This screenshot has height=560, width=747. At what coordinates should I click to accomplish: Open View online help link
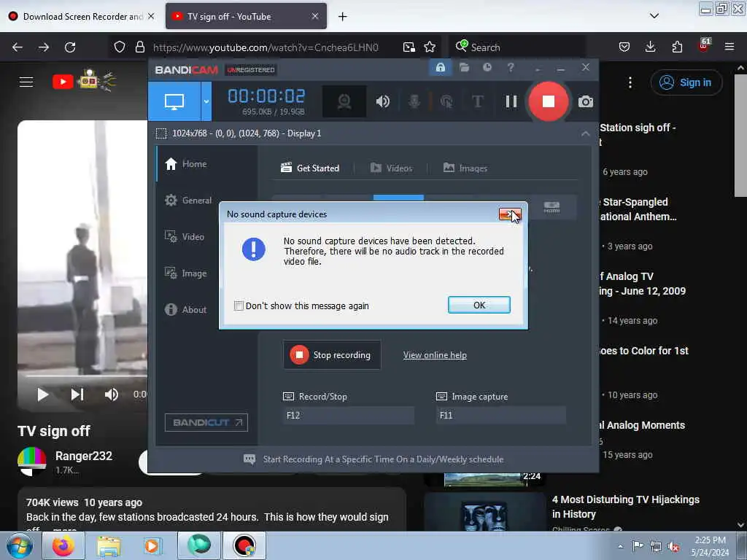[435, 355]
